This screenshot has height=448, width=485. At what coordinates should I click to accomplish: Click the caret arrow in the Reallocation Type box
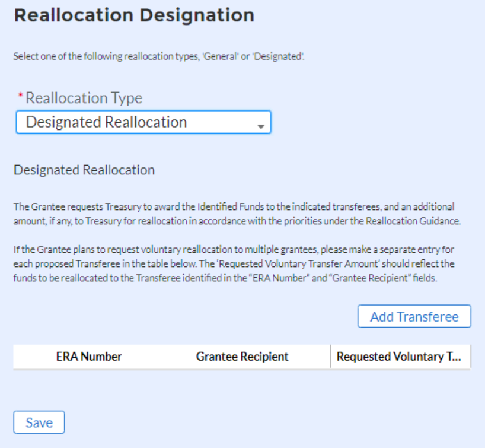click(260, 126)
